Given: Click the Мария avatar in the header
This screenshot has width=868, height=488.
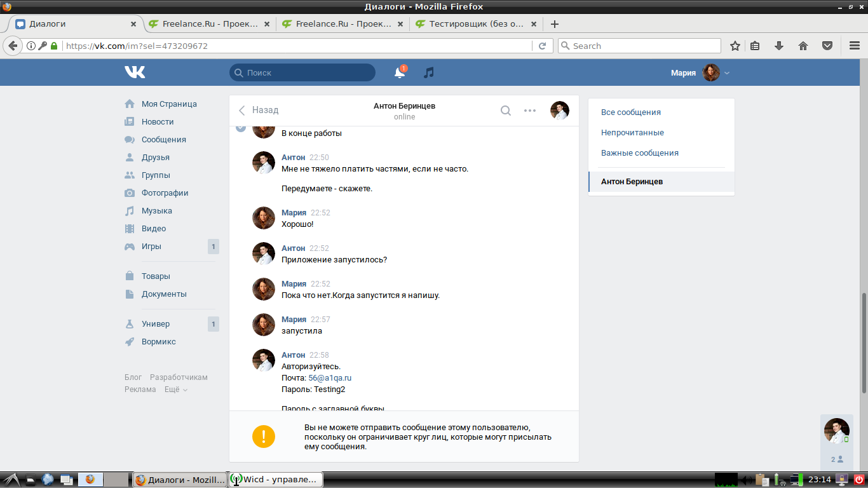Looking at the screenshot, I should tap(711, 72).
